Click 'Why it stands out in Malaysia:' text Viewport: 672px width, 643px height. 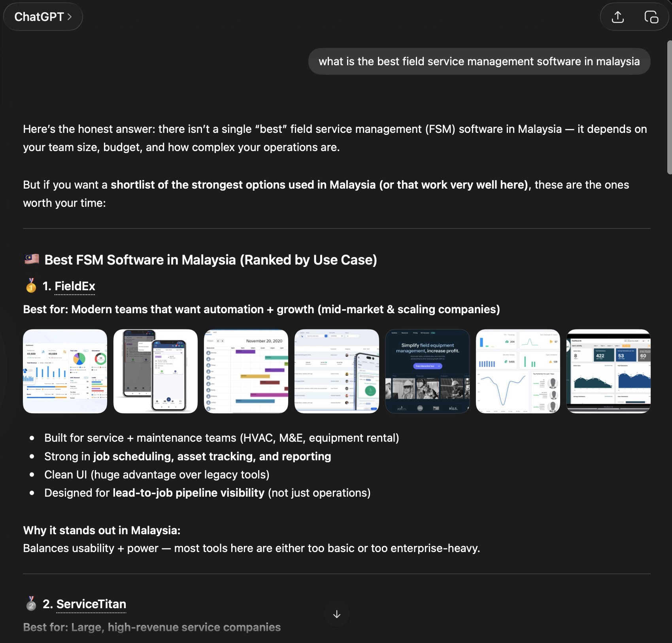tap(102, 530)
